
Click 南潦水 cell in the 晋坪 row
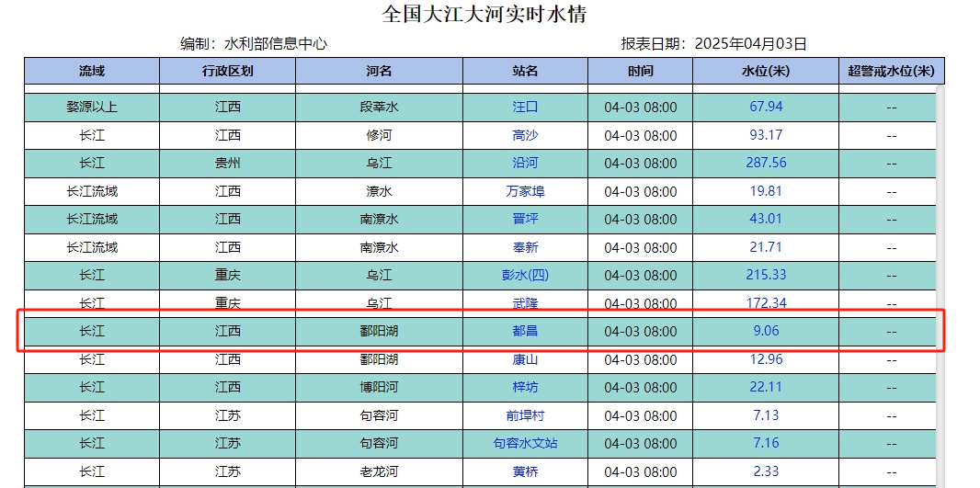pyautogui.click(x=380, y=220)
